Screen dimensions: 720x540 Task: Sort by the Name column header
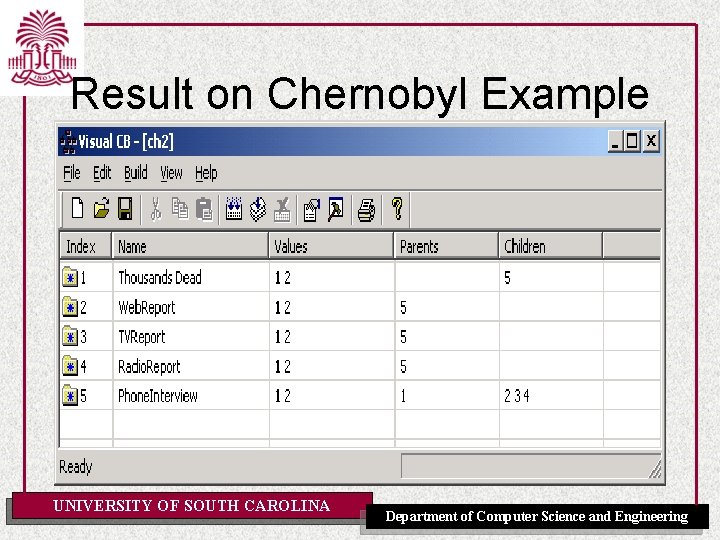click(x=190, y=247)
